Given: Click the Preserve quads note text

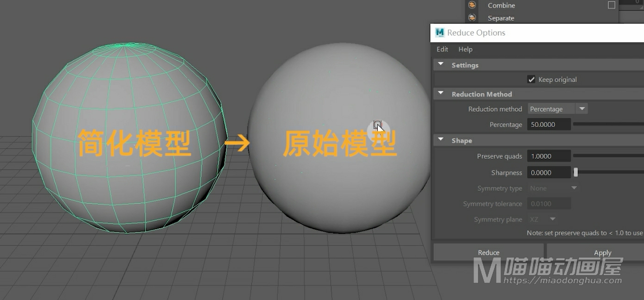Looking at the screenshot, I should pyautogui.click(x=585, y=233).
